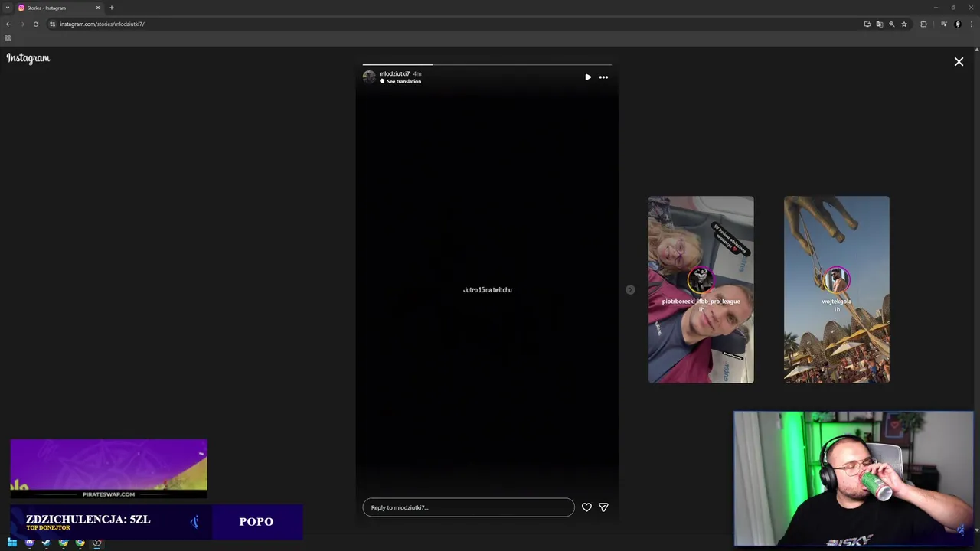Select the Stories • Instagram tab
This screenshot has height=551, width=980.
59,8
